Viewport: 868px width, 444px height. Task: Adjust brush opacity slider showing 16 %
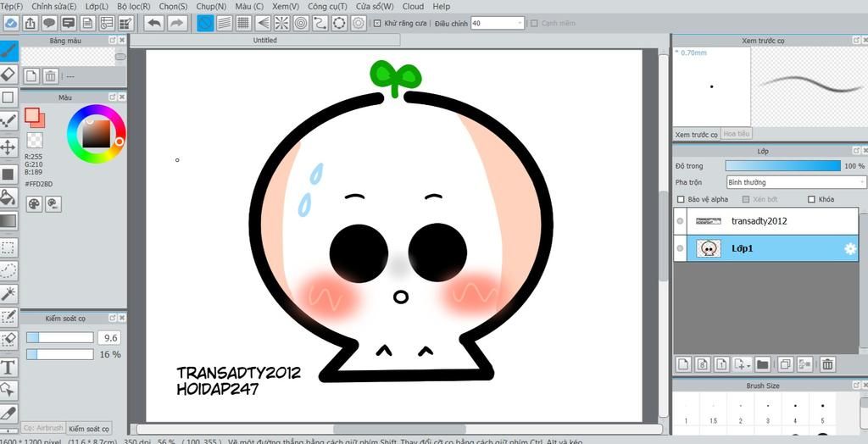click(x=60, y=354)
